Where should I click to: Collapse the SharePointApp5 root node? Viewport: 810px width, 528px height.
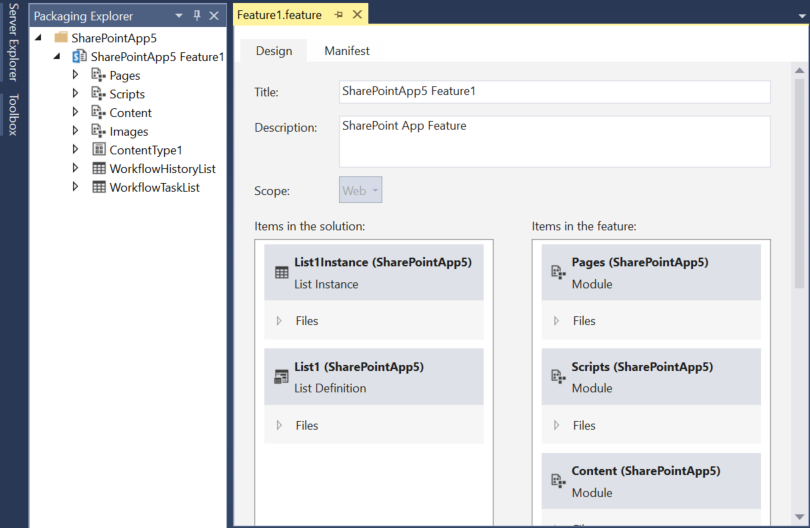point(38,38)
